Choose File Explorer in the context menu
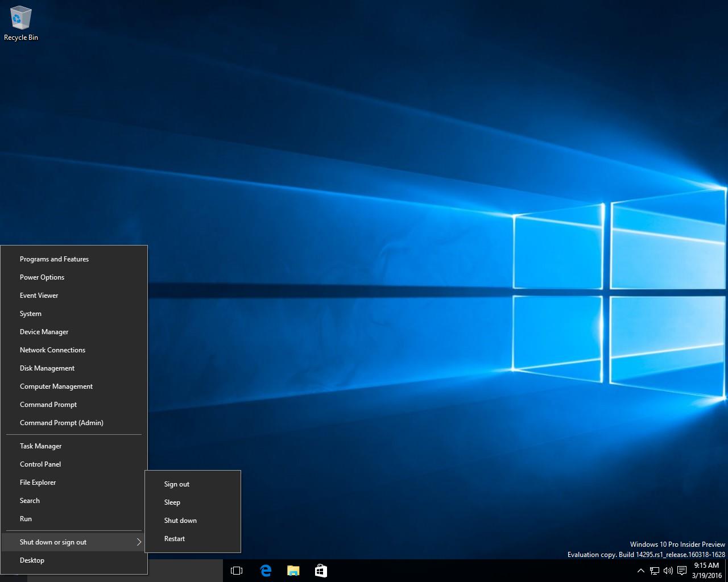The image size is (728, 582). tap(74, 483)
